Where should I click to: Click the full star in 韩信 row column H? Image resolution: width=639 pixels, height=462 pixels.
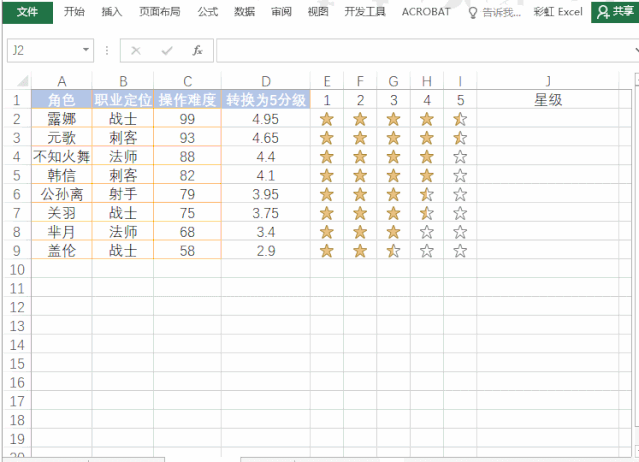pos(427,175)
